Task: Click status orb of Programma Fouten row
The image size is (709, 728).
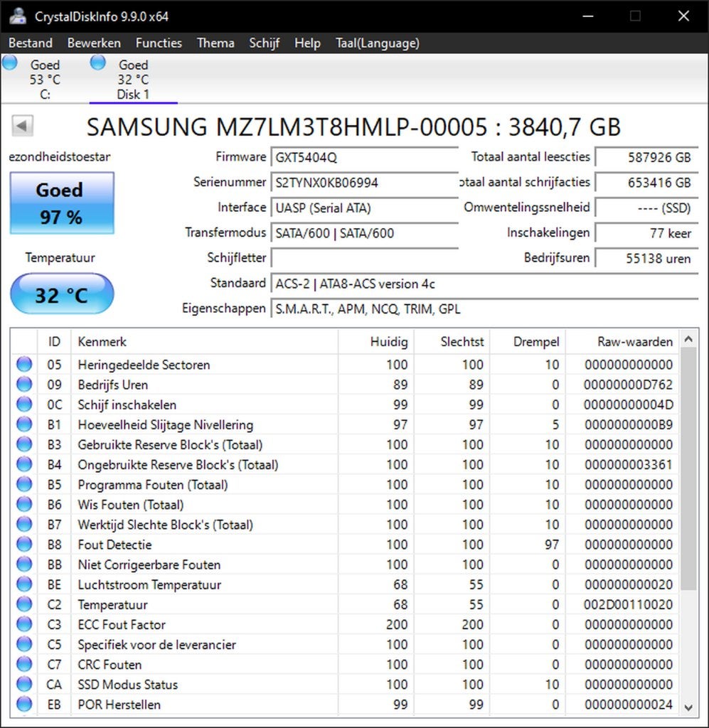Action: coord(24,484)
